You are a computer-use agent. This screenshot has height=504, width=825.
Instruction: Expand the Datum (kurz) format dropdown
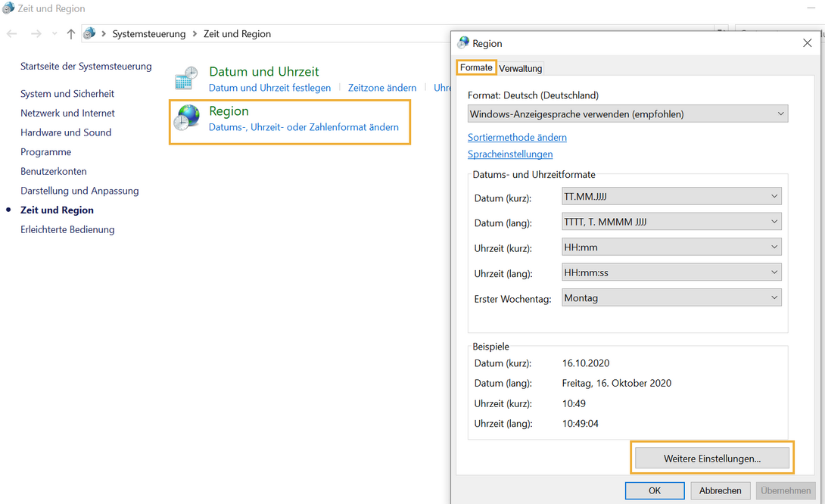671,197
